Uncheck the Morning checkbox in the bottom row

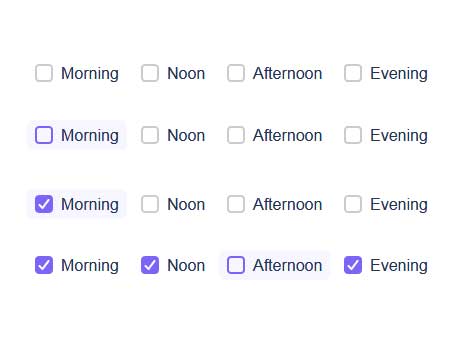point(44,265)
